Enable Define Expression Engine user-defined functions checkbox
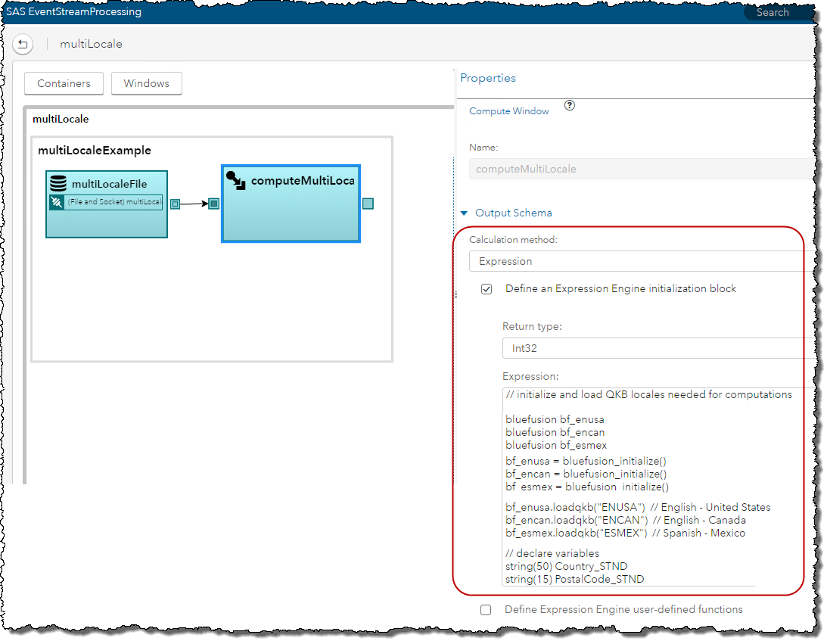830x644 pixels. (x=486, y=610)
